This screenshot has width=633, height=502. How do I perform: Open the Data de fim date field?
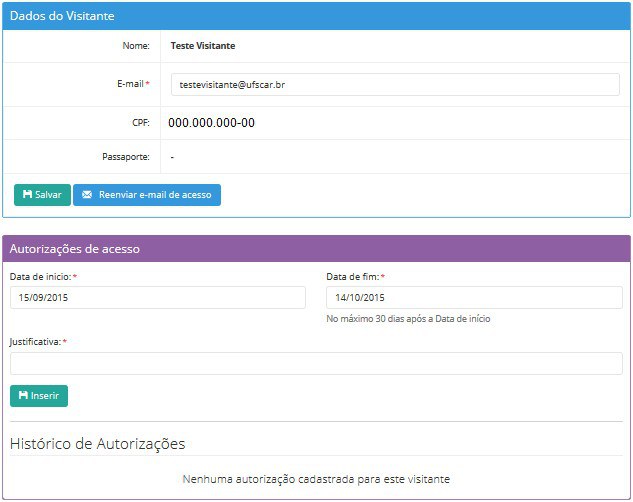coord(474,297)
